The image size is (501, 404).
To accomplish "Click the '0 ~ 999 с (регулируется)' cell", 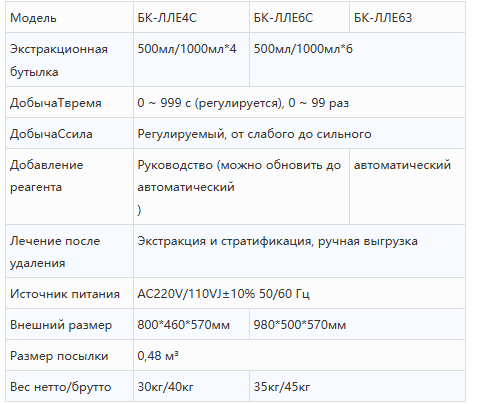I will click(299, 103).
